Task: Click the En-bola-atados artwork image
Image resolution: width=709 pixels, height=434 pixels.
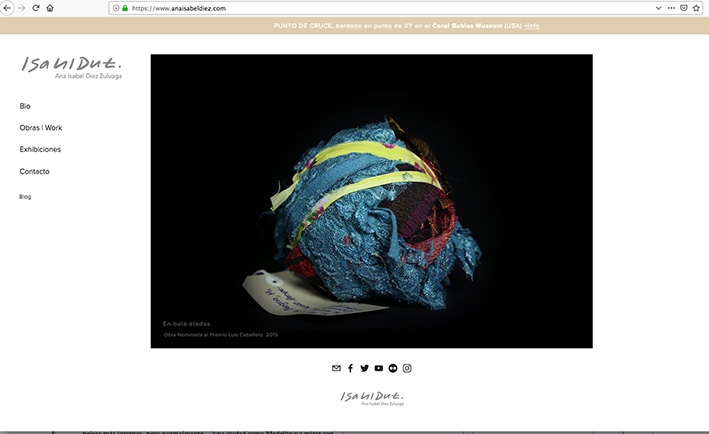Action: [372, 201]
